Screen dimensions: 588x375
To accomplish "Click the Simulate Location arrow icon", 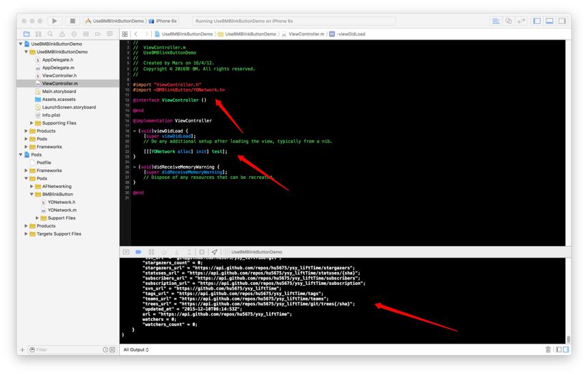I will click(x=214, y=252).
